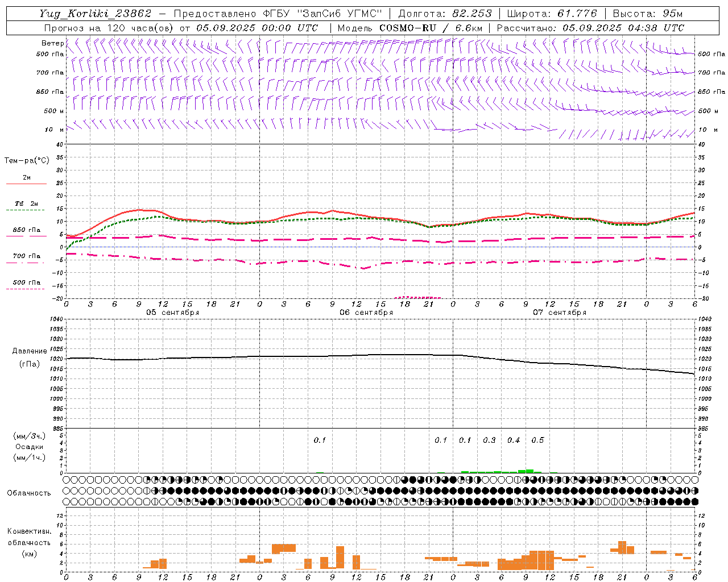This screenshot has height=582, width=728.
Task: Click the 07 сентября date label
Action: tap(560, 313)
